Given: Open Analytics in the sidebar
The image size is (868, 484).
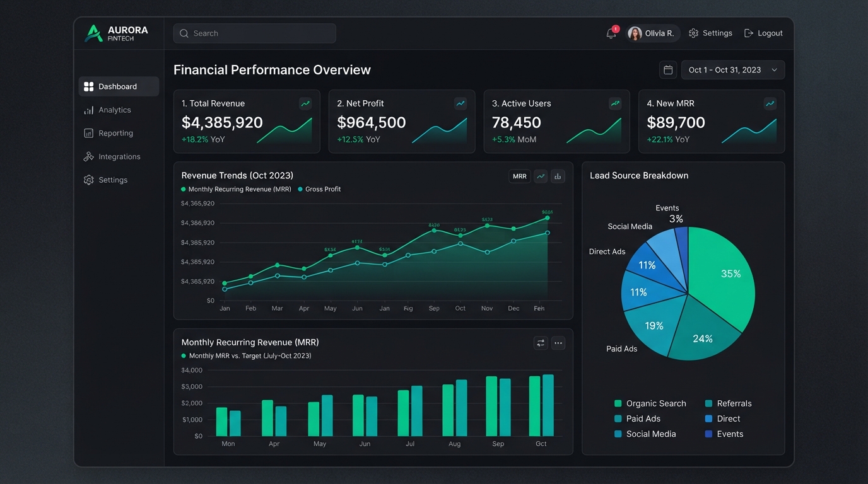Looking at the screenshot, I should [x=119, y=110].
